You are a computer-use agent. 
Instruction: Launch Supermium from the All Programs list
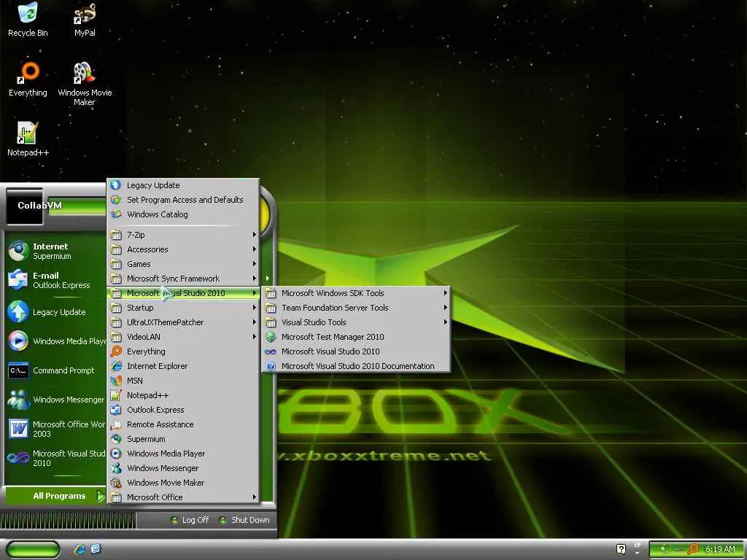pyautogui.click(x=183, y=439)
